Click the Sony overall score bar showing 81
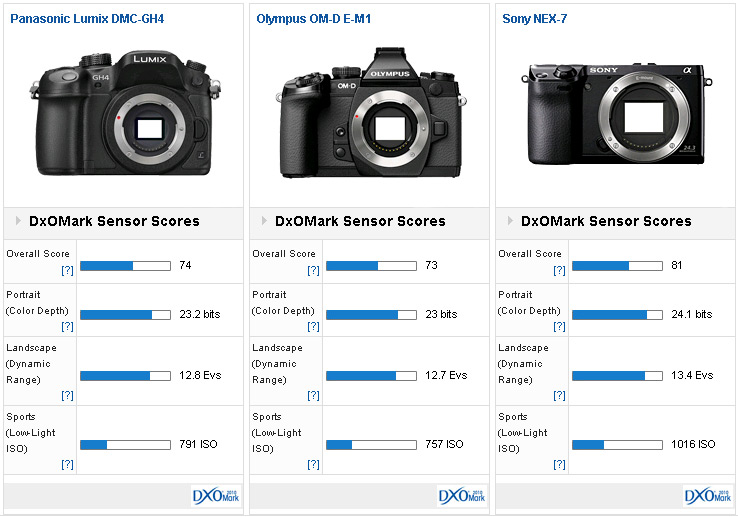The width and height of the screenshot is (738, 517). click(618, 266)
